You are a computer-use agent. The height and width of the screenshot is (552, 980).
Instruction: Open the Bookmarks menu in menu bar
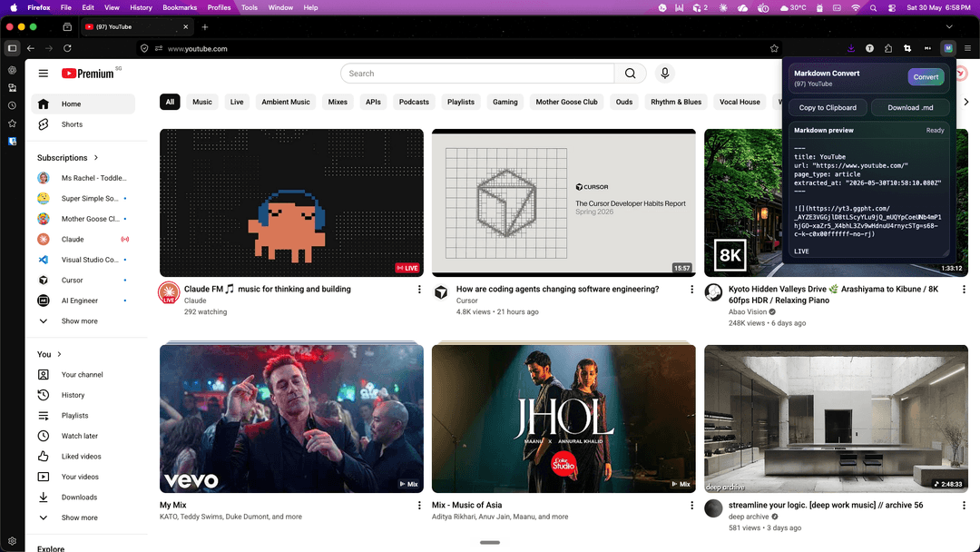coord(180,7)
